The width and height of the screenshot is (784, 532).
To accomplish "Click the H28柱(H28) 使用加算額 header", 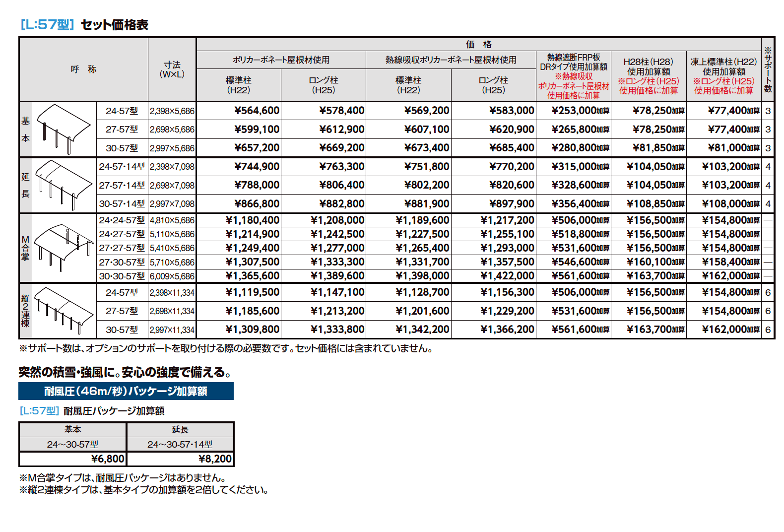I will (649, 76).
